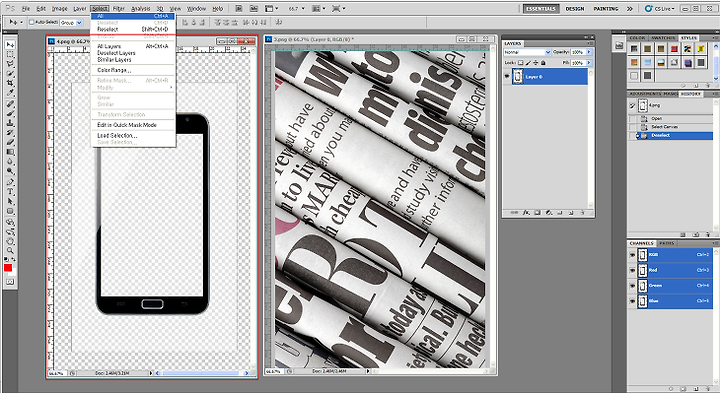Click the lock all icon in Layers

point(544,62)
